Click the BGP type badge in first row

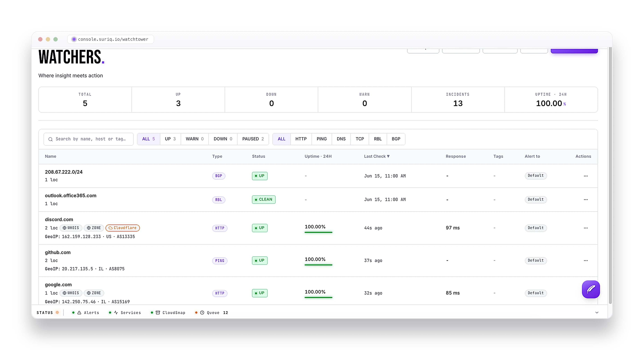(x=219, y=176)
